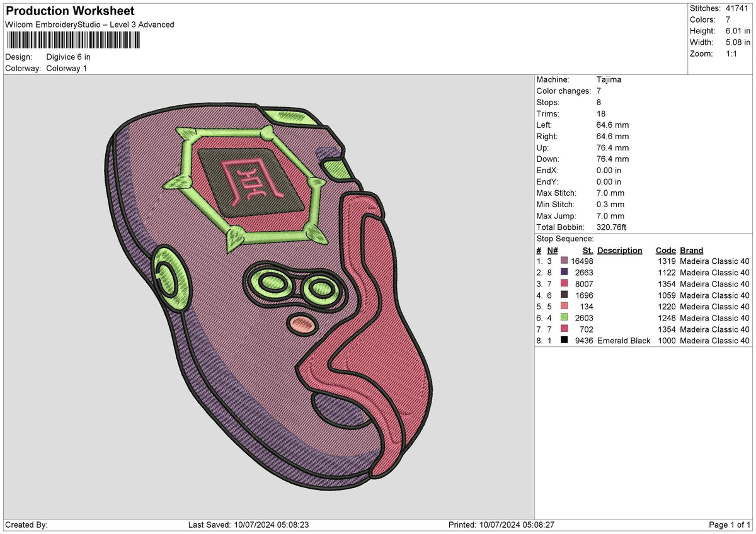Viewport: 756px width, 534px height.
Task: Select thread code 1000
Action: tap(667, 341)
